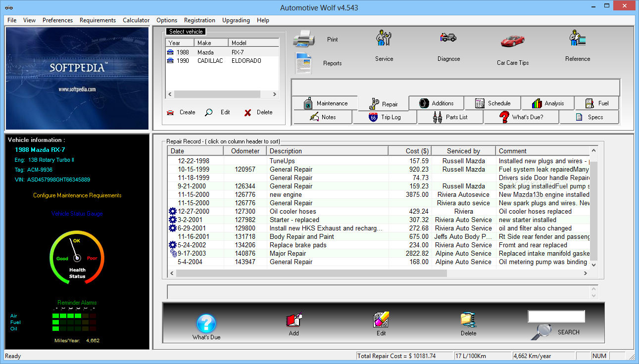Open the Maintenance tab
Screen dimensions: 639x364
[x=325, y=103]
